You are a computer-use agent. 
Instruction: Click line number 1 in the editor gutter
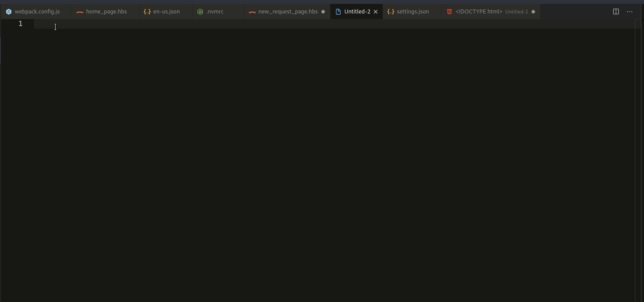coord(20,23)
